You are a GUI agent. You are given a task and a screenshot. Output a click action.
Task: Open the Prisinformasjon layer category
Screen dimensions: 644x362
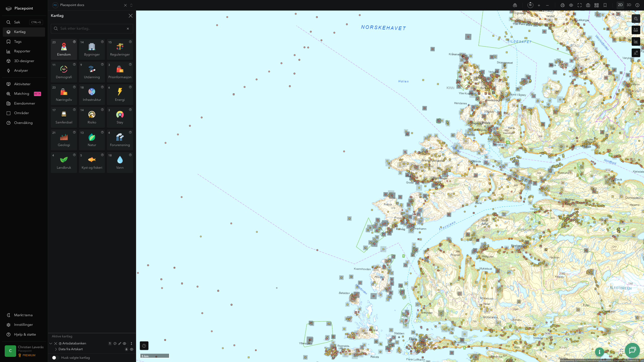(x=120, y=72)
